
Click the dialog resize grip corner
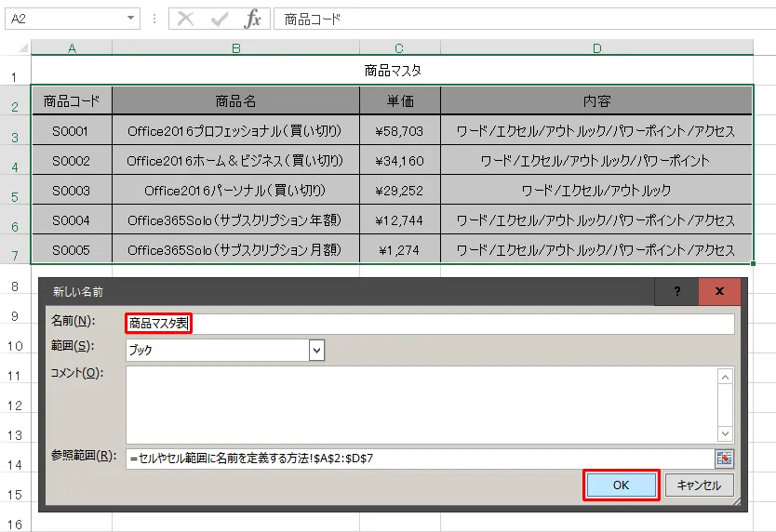pyautogui.click(x=736, y=500)
